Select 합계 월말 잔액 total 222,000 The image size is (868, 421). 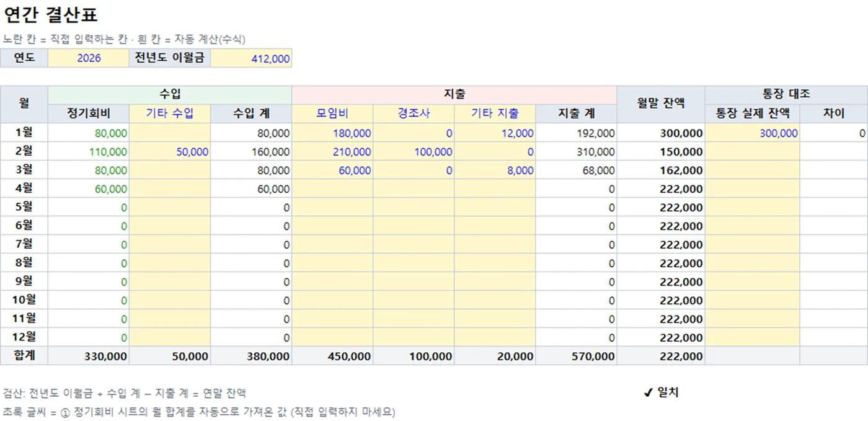point(661,356)
